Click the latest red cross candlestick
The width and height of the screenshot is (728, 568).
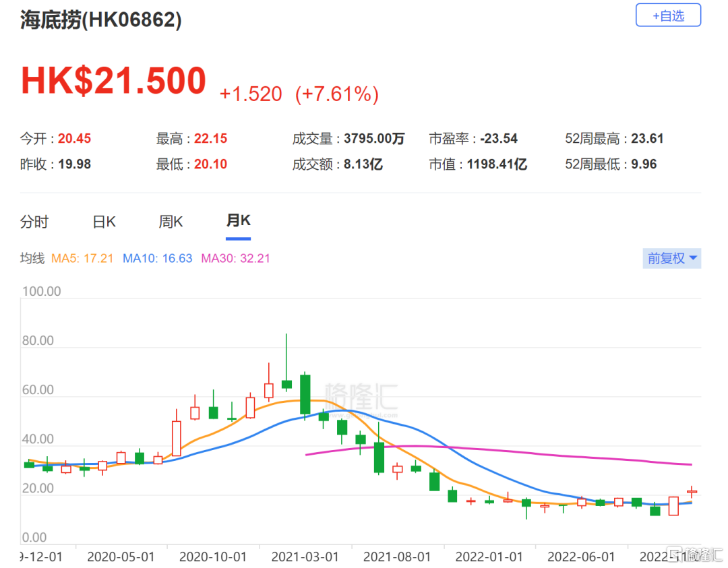pyautogui.click(x=692, y=491)
